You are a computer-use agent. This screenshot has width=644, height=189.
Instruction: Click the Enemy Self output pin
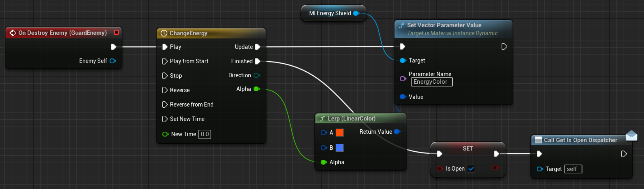click(x=113, y=61)
